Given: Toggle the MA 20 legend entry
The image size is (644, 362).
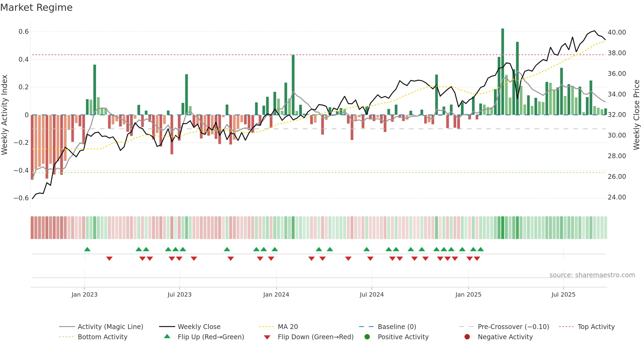Looking at the screenshot, I should (279, 327).
